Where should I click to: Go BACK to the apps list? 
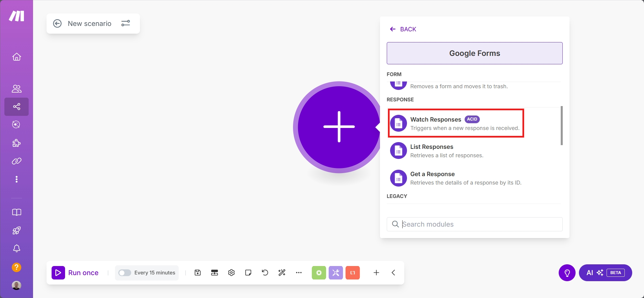[x=403, y=29]
